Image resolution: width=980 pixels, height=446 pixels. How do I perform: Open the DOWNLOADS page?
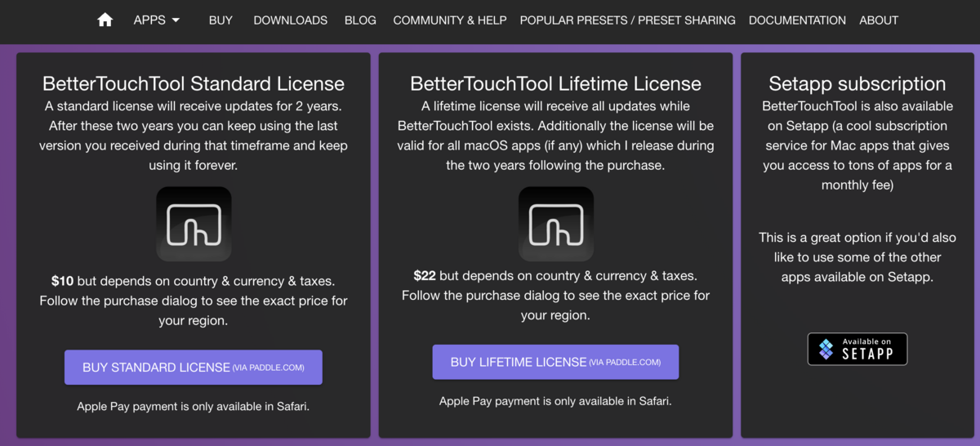point(291,20)
